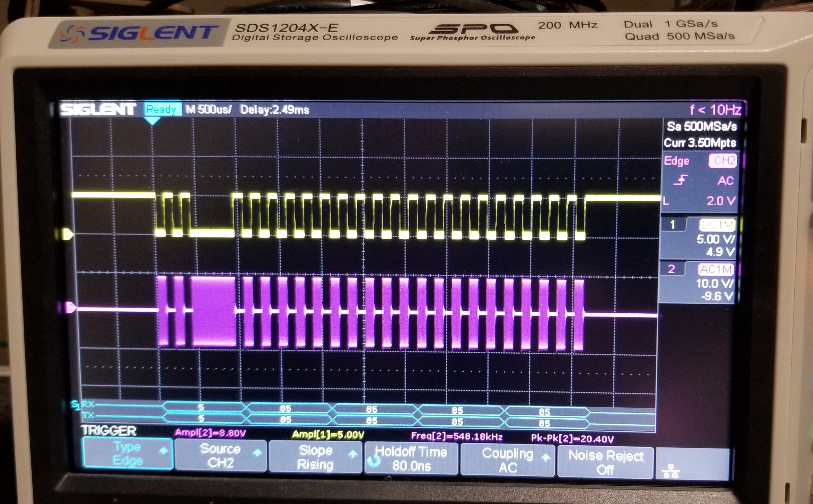Click the LAN network status icon
Image resolution: width=813 pixels, height=504 pixels.
pyautogui.click(x=671, y=471)
